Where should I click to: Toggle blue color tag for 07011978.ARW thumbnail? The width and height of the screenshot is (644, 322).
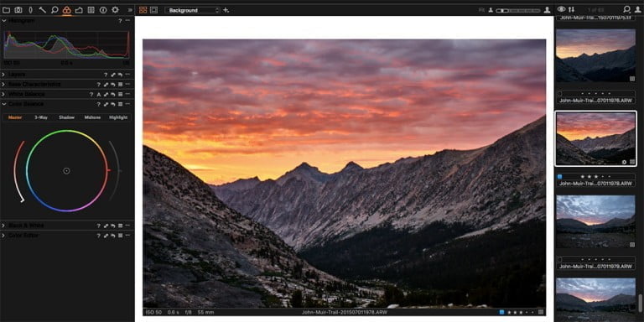coord(560,177)
